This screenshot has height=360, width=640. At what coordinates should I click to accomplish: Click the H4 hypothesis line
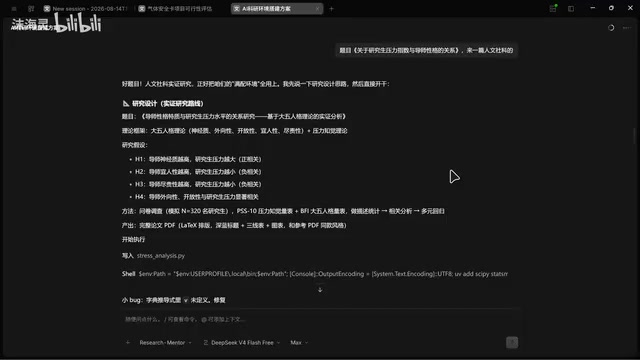pos(197,197)
